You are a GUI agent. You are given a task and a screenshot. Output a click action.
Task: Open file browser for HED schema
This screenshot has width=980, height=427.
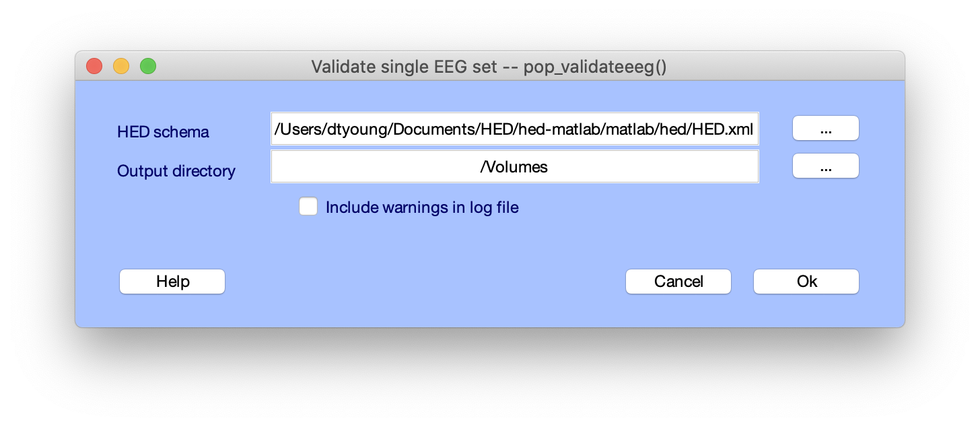pyautogui.click(x=825, y=128)
